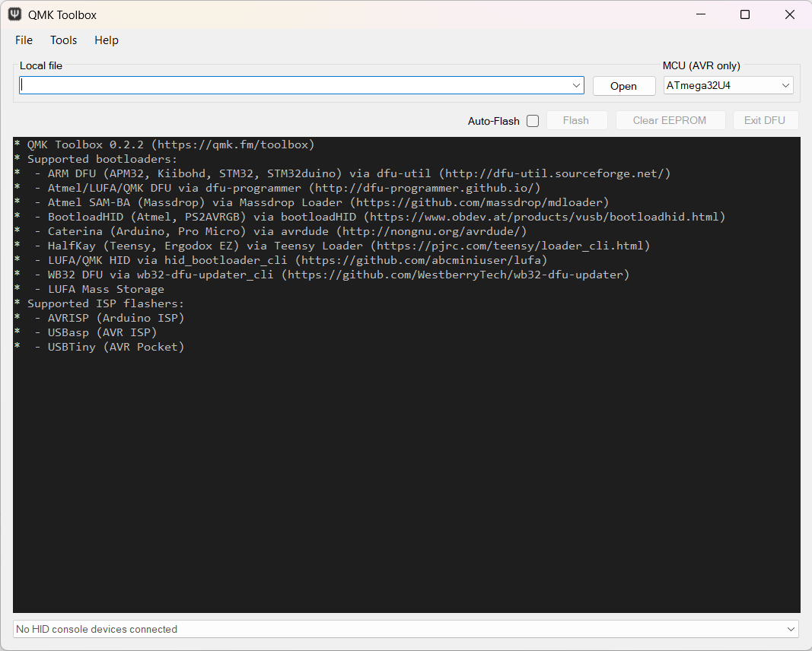The width and height of the screenshot is (812, 651).
Task: Enable the Auto-Flash checkbox
Action: point(533,121)
